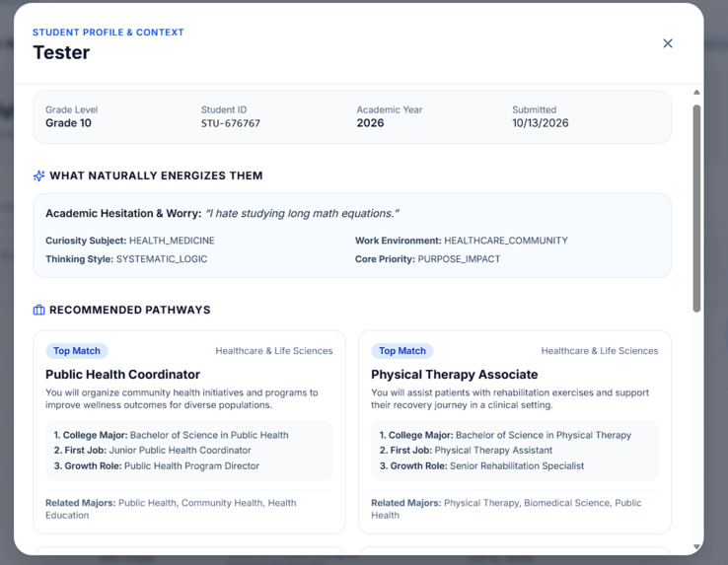Click Physical Therapy Assistant first job

(493, 451)
